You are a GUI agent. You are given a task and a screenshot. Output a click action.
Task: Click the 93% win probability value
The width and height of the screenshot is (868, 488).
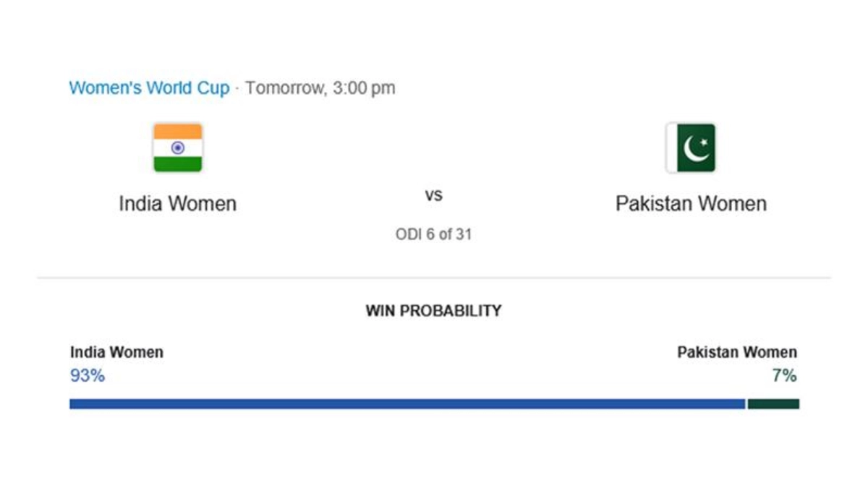(88, 376)
